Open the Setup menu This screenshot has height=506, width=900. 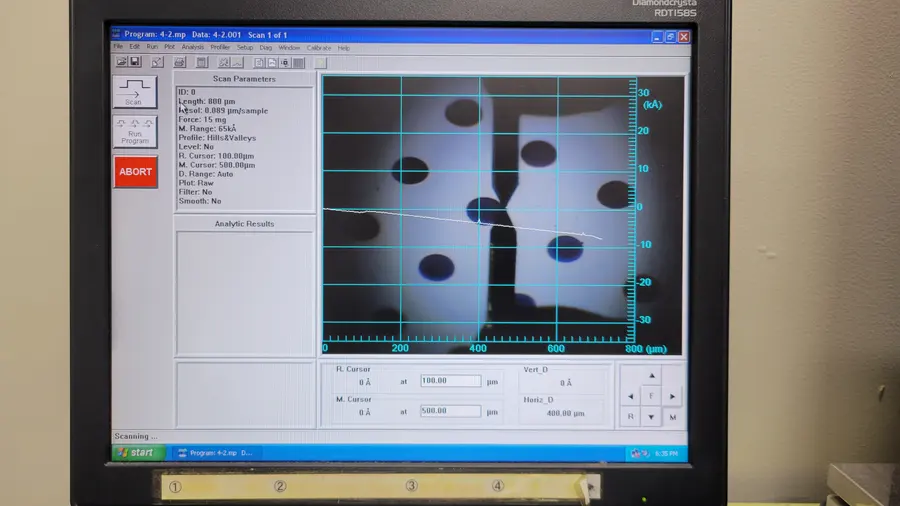(x=245, y=48)
